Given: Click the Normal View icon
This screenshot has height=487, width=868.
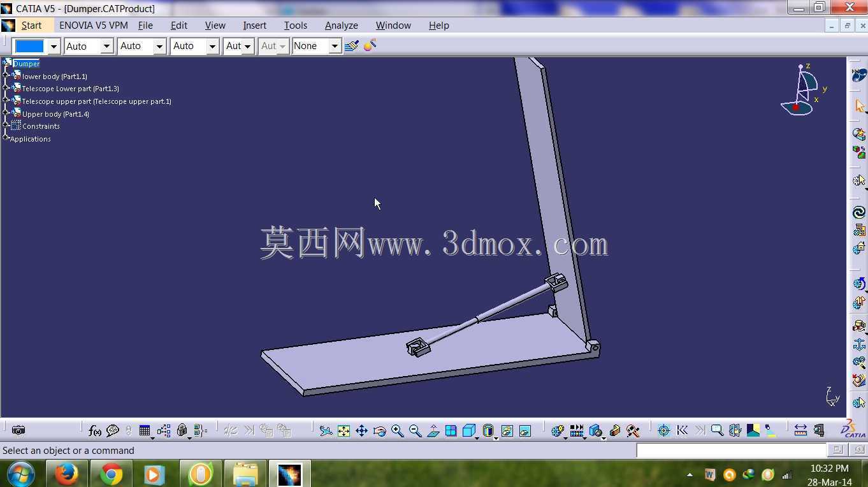Looking at the screenshot, I should (433, 431).
